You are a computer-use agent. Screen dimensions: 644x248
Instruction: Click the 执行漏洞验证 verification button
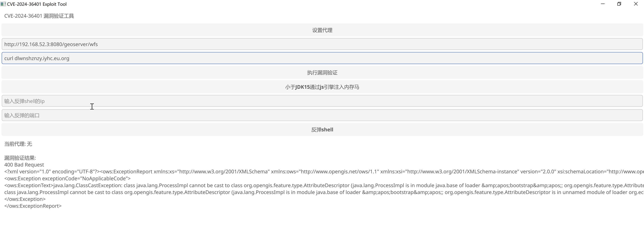322,72
